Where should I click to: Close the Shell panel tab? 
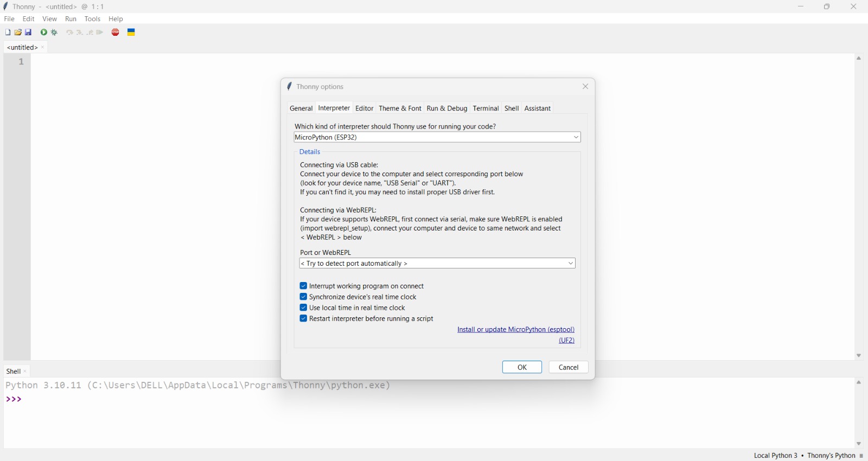point(25,372)
